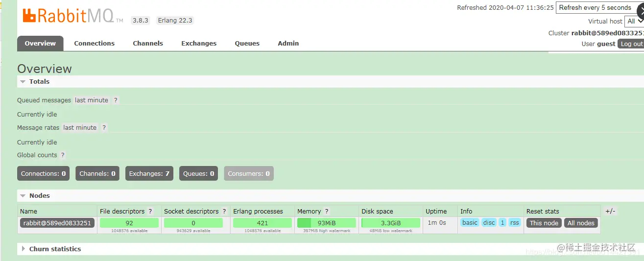Switch to the Channels tab
The height and width of the screenshot is (261, 644).
pyautogui.click(x=148, y=43)
